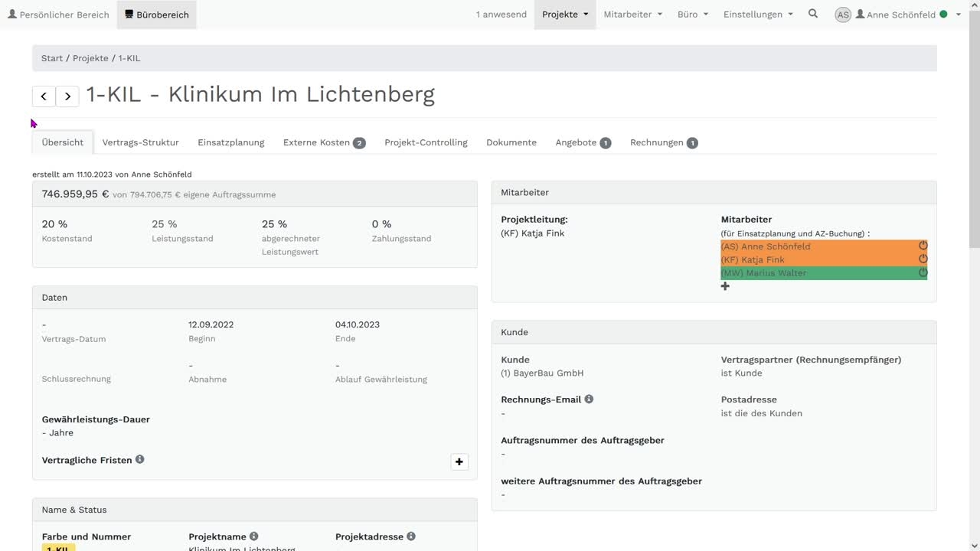Click the AS user avatar badge

tap(843, 15)
